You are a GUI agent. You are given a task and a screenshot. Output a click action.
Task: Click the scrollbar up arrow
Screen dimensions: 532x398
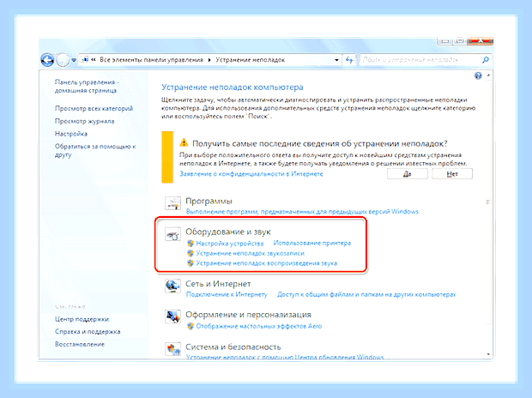488,75
